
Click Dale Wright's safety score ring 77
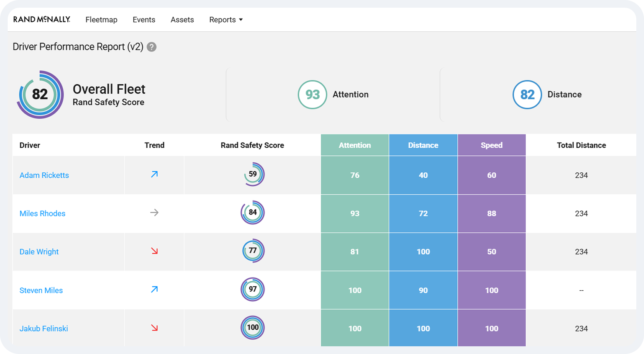coord(253,251)
